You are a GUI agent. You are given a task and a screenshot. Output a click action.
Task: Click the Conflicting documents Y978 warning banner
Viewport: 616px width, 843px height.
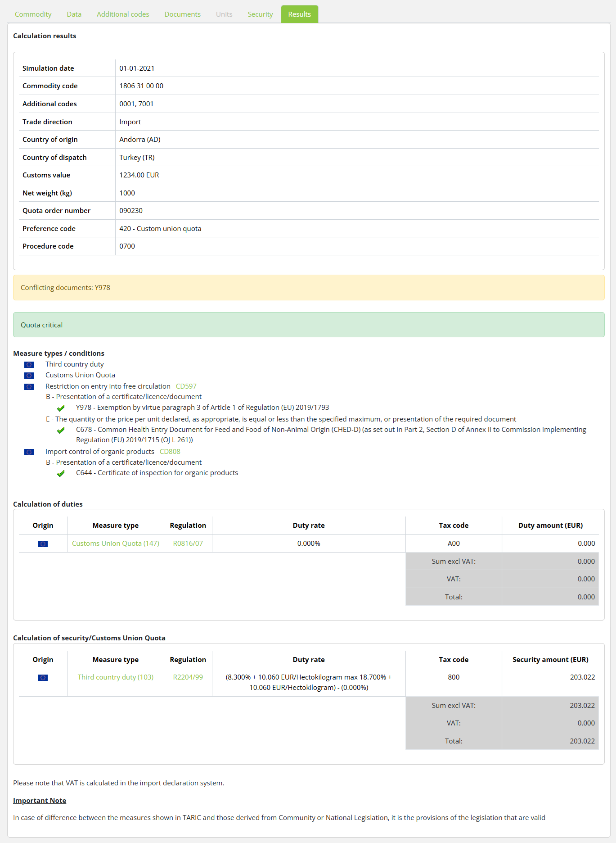click(x=308, y=288)
